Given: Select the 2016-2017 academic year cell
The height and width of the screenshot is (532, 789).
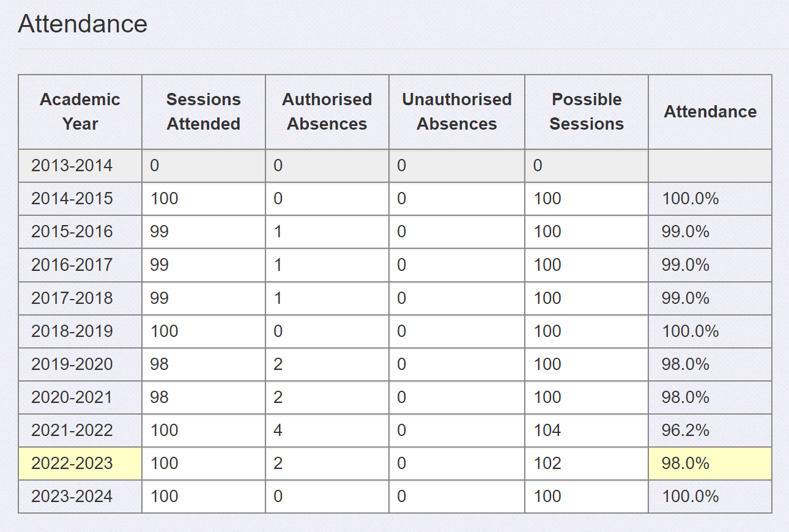Looking at the screenshot, I should [x=80, y=265].
